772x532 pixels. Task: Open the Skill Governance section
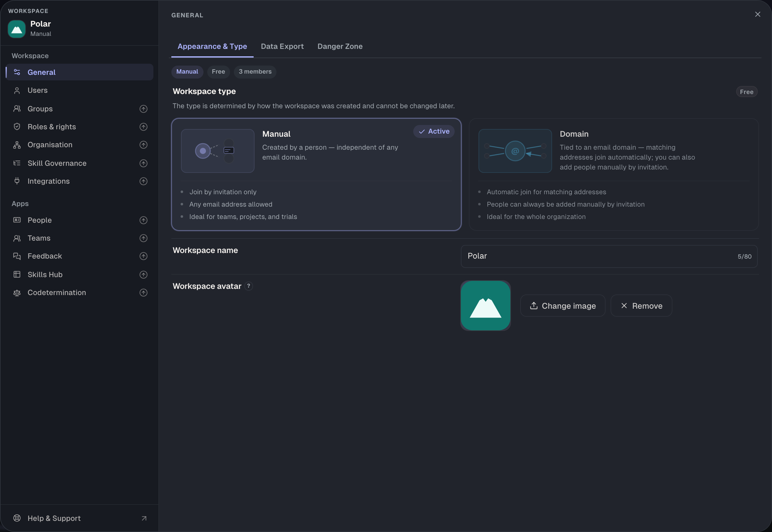tap(79, 163)
